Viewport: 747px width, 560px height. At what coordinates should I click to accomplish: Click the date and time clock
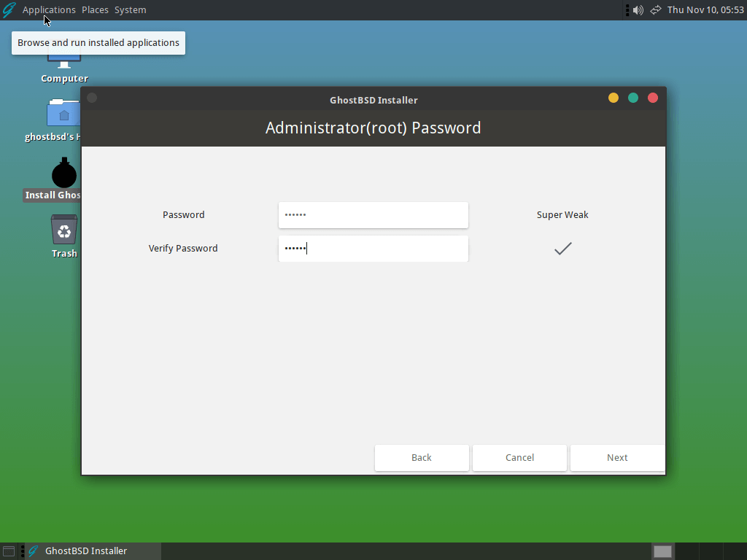[705, 9]
